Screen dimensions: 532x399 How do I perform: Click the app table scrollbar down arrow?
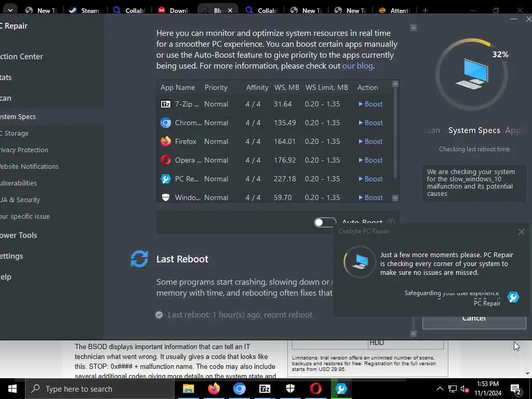[x=395, y=198]
